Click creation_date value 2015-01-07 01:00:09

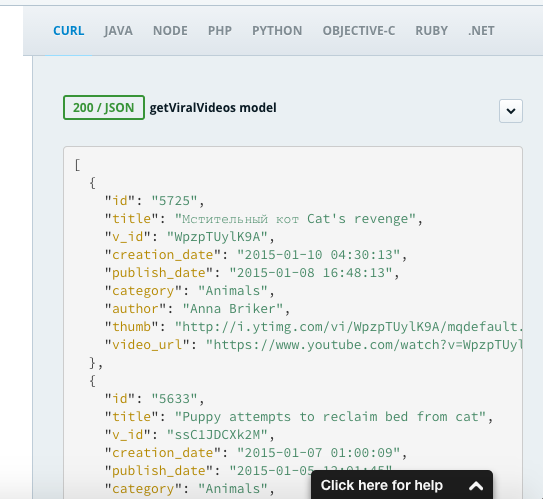[319, 453]
